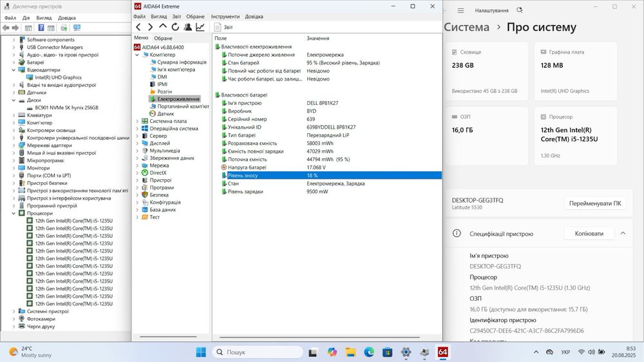
Task: Open Інструменти menu in AIDA64
Action: pos(225,17)
